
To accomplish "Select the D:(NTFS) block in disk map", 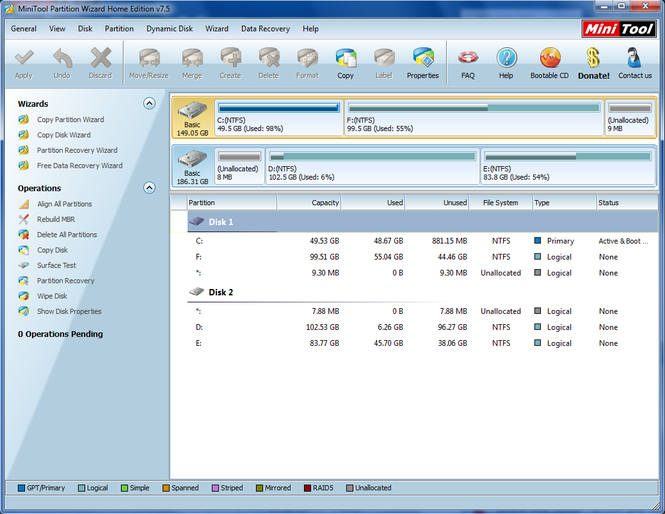I will (372, 166).
